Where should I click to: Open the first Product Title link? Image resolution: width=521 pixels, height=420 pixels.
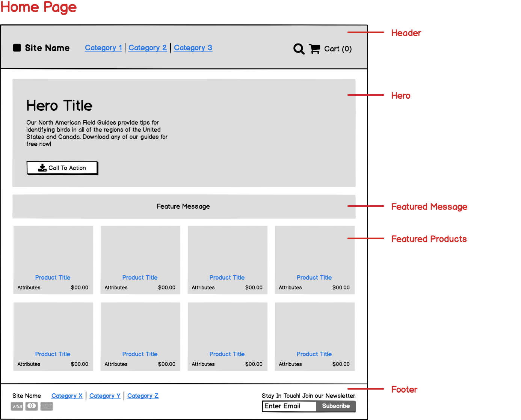pos(53,277)
